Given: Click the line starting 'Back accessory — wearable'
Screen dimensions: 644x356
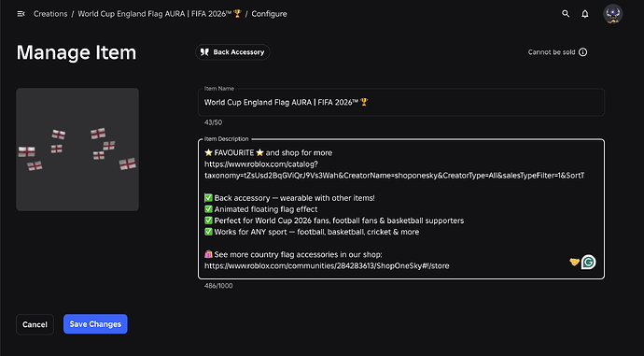Looking at the screenshot, I should (x=289, y=198).
